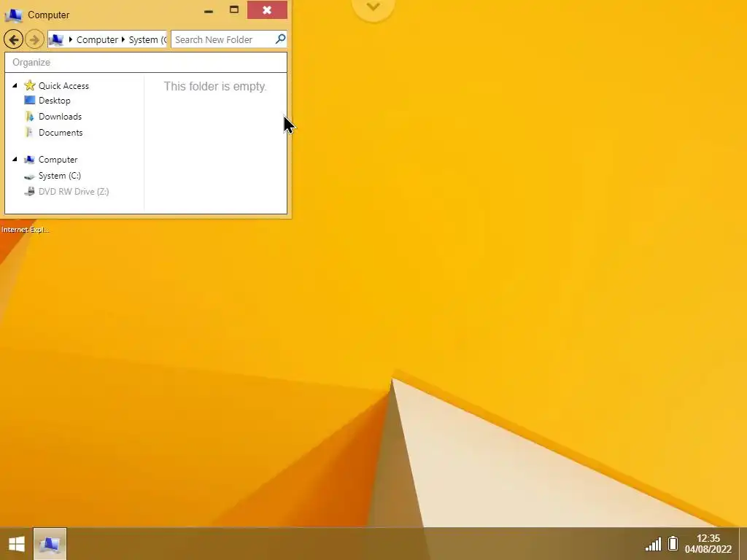Click System (C: in the address path

[x=147, y=39]
